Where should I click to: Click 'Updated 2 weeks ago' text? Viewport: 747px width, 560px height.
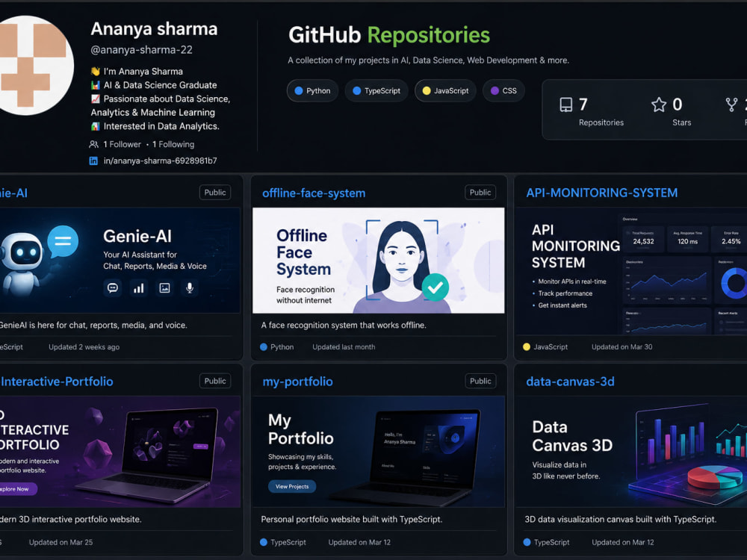click(84, 347)
